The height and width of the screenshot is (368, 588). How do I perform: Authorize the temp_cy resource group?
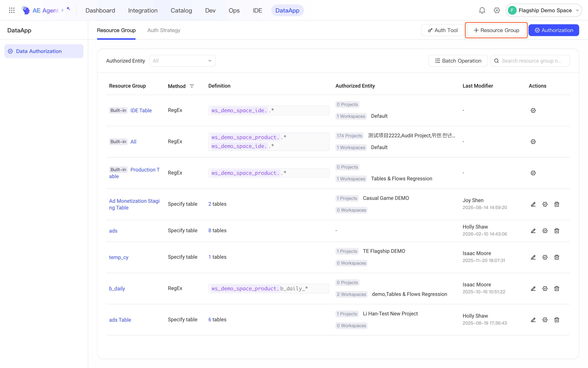(x=545, y=257)
